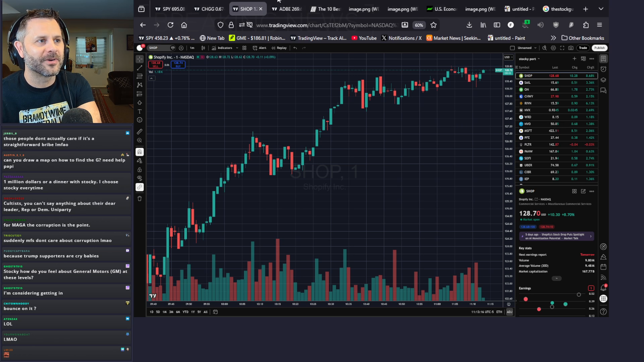The image size is (644, 362).
Task: Open the watchlist three-dot menu
Action: (x=592, y=59)
